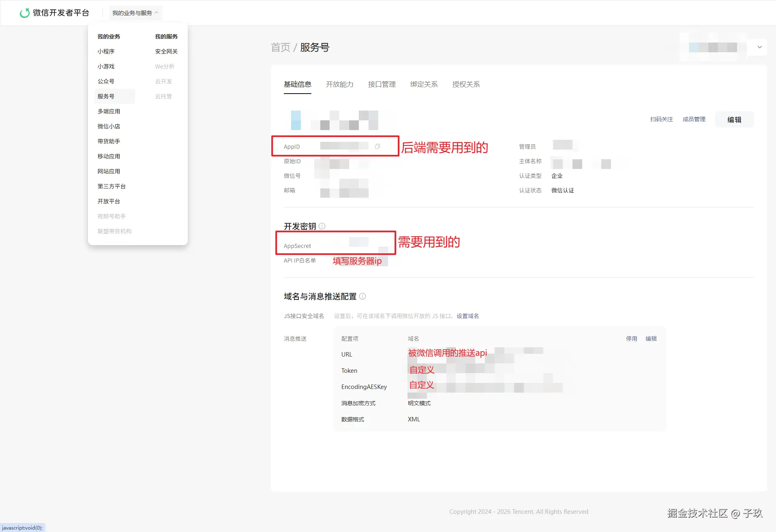Click the 微信开发者平台 logo
This screenshot has width=776, height=532.
[x=54, y=13]
